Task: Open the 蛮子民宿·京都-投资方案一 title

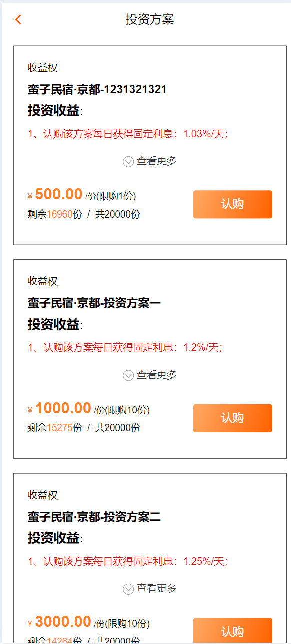Action: tap(94, 303)
